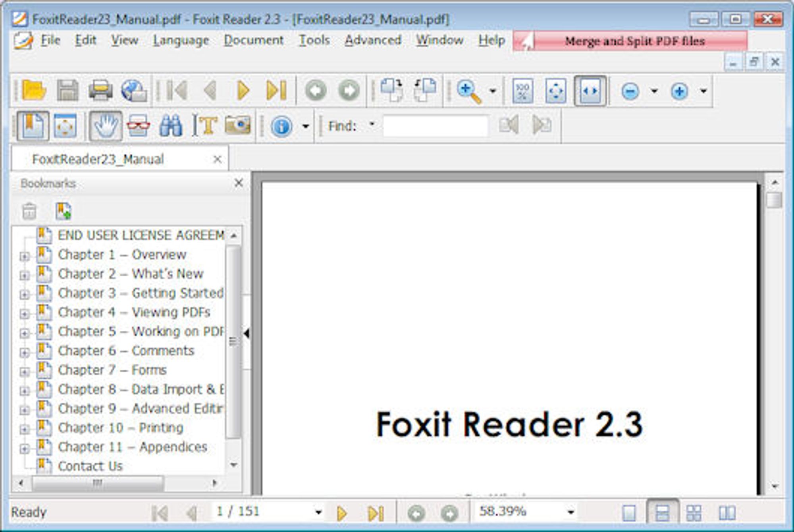Go to first page from the top toolbar
The width and height of the screenshot is (794, 532).
[x=177, y=90]
